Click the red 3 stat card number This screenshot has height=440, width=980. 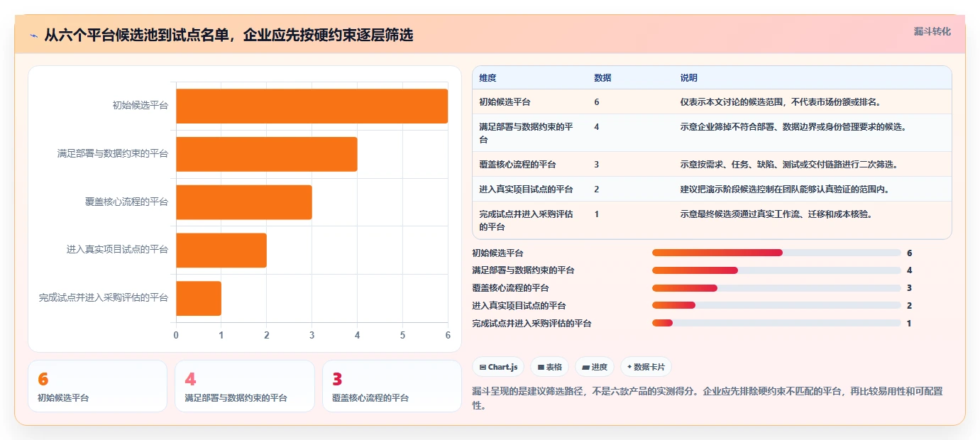pos(337,380)
